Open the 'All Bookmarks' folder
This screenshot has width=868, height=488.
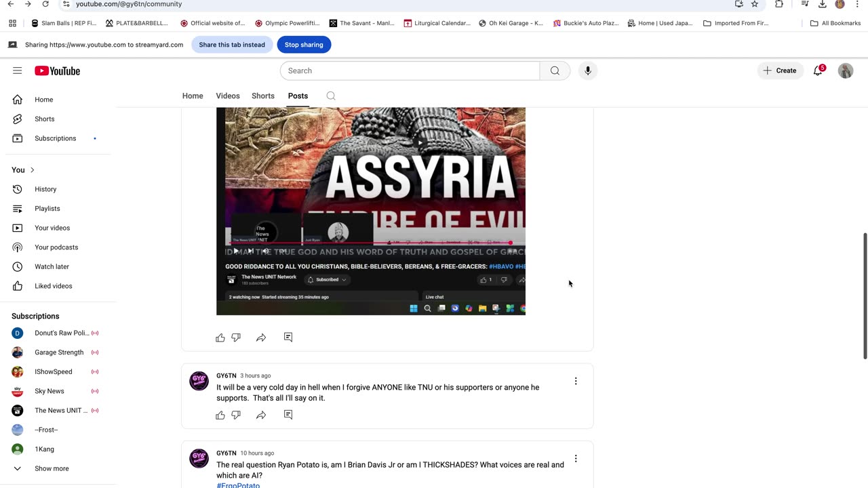(835, 23)
